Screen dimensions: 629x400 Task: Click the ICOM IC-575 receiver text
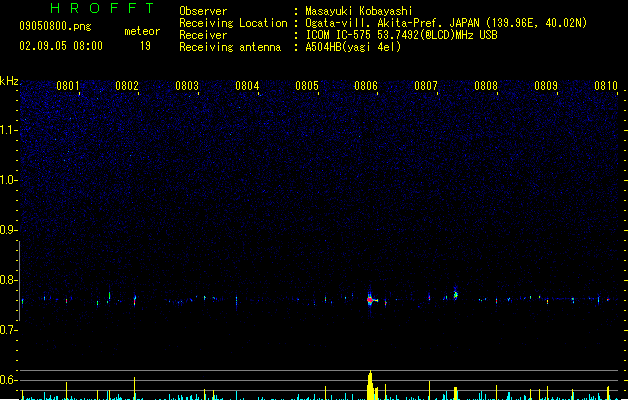401,35
